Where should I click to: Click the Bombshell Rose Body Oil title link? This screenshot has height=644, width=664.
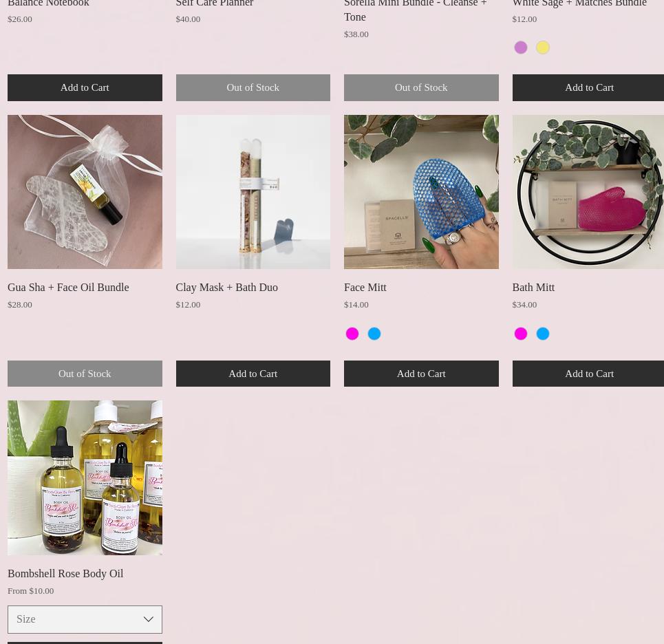(65, 574)
